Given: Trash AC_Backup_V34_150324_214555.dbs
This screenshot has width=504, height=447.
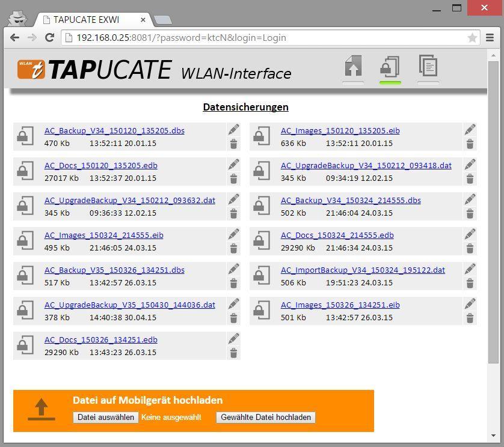Looking at the screenshot, I should pyautogui.click(x=470, y=213).
